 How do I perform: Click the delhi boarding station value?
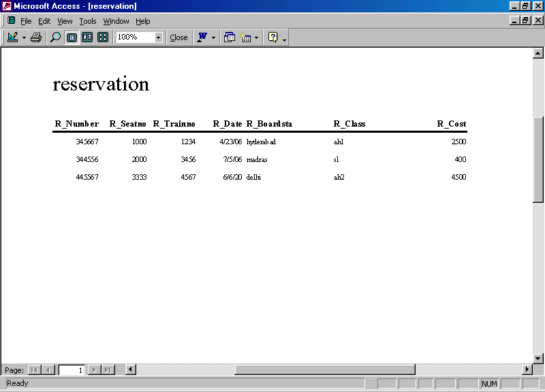[253, 177]
